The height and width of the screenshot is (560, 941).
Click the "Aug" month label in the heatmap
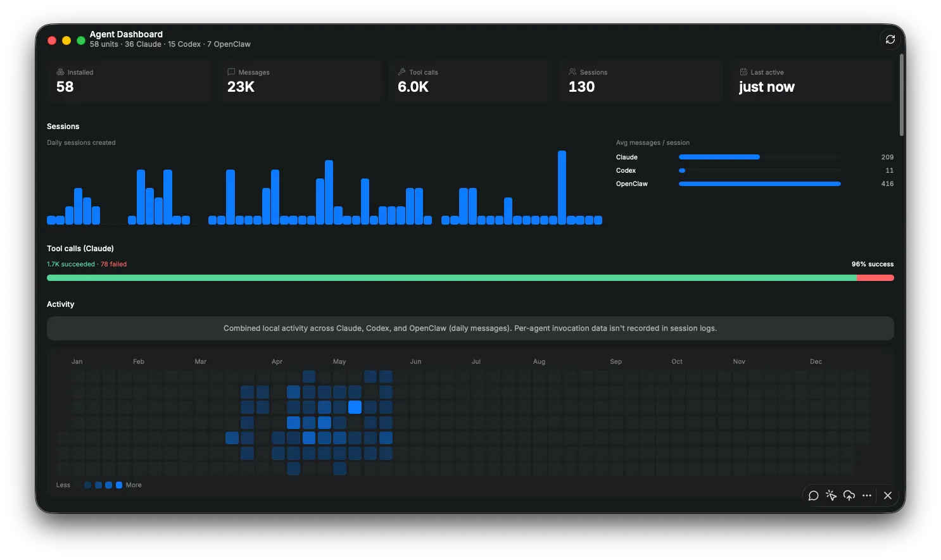539,362
